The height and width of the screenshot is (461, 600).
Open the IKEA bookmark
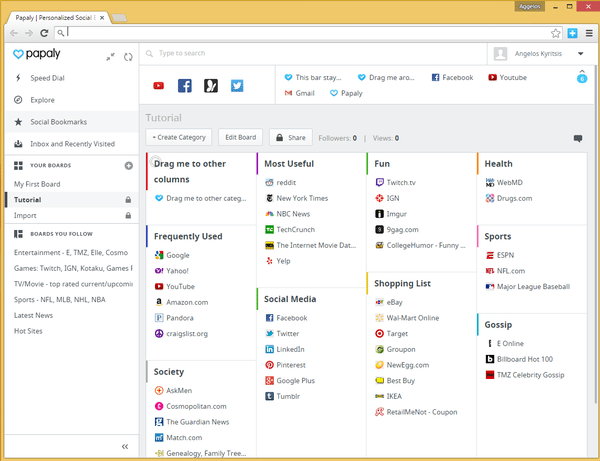point(388,396)
